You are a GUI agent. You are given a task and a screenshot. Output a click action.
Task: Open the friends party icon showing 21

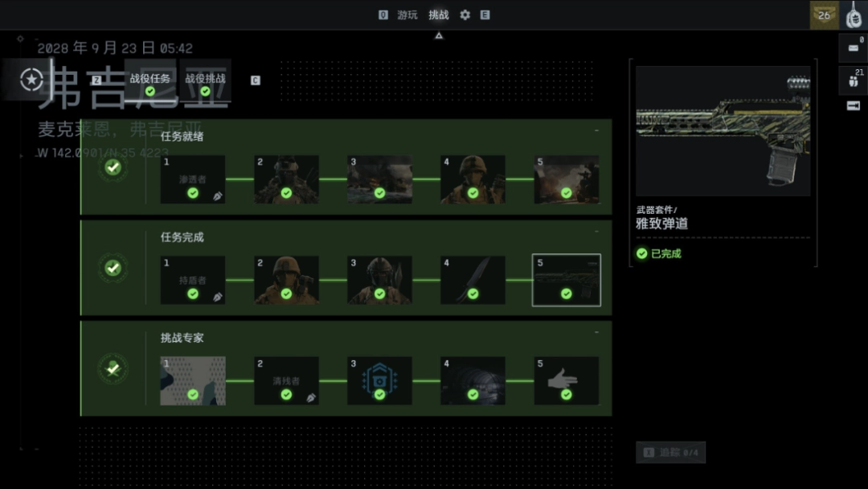coord(853,80)
